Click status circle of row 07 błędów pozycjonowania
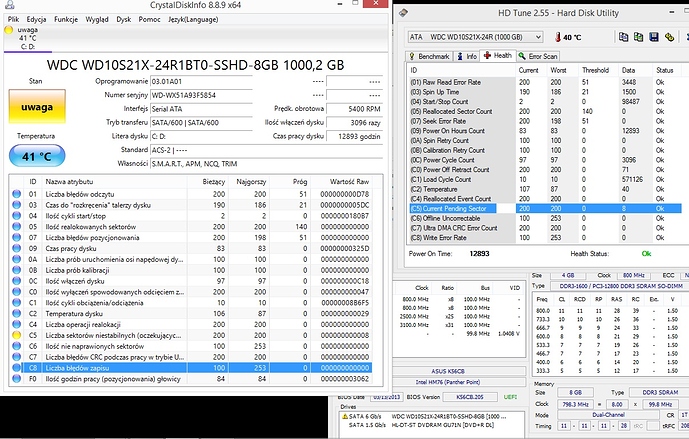Image resolution: width=689 pixels, height=439 pixels. pos(17,237)
